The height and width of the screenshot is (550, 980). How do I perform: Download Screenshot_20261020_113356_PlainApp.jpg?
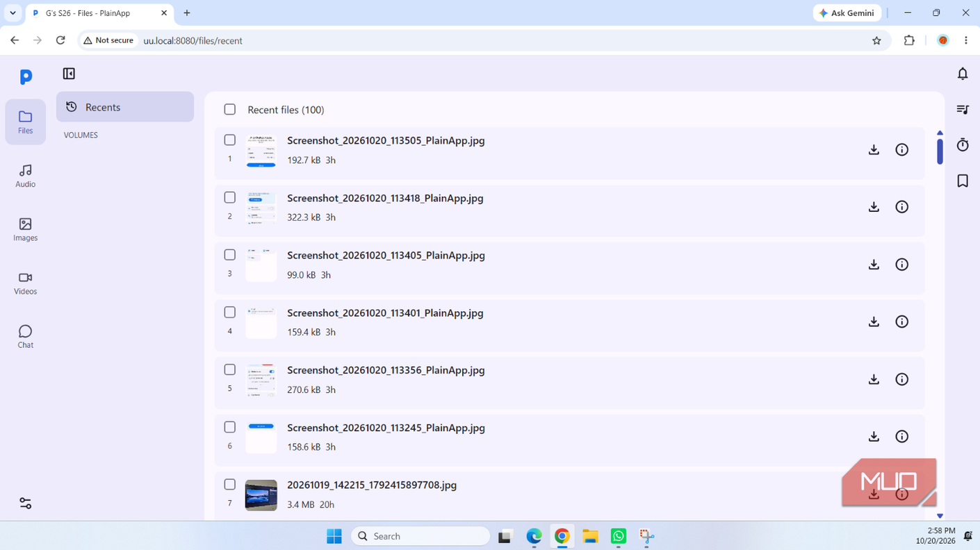pos(874,379)
